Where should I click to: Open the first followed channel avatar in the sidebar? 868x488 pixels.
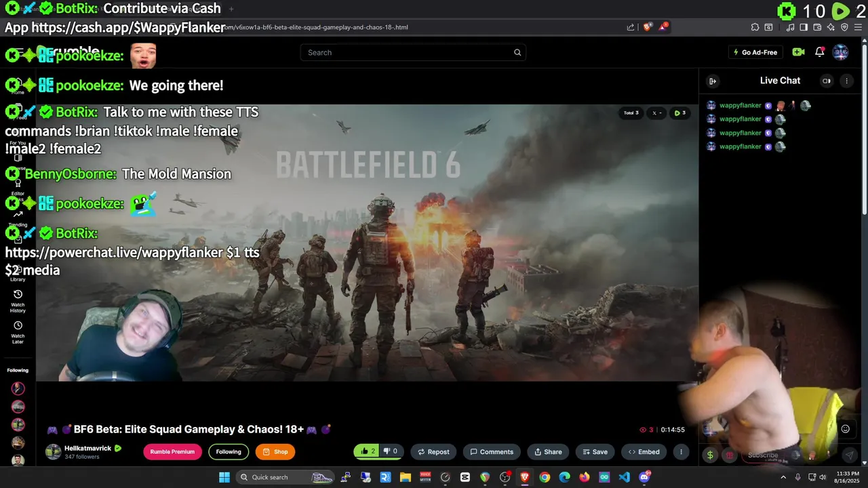click(18, 388)
